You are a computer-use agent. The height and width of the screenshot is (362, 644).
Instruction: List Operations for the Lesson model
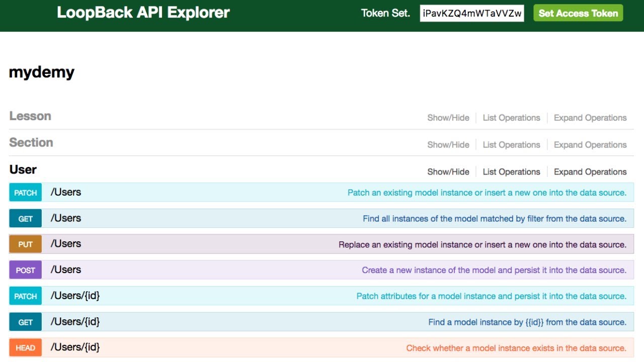(x=511, y=118)
